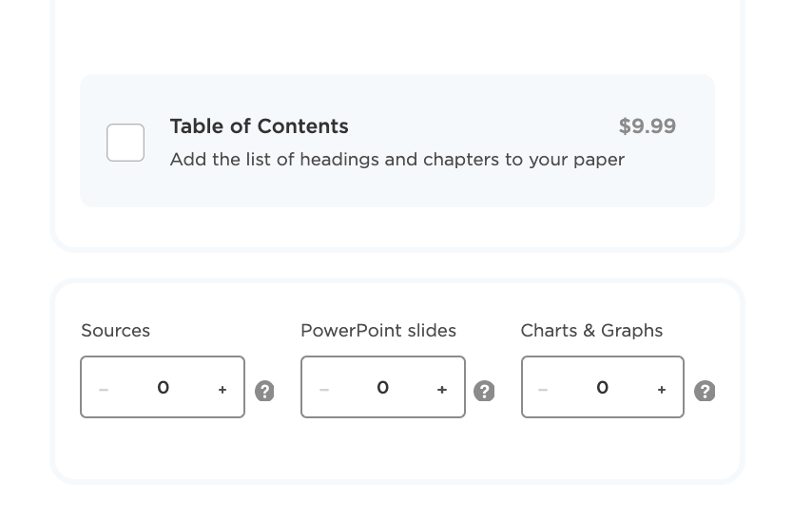Focus the Charts & Graphs number field

click(x=602, y=388)
